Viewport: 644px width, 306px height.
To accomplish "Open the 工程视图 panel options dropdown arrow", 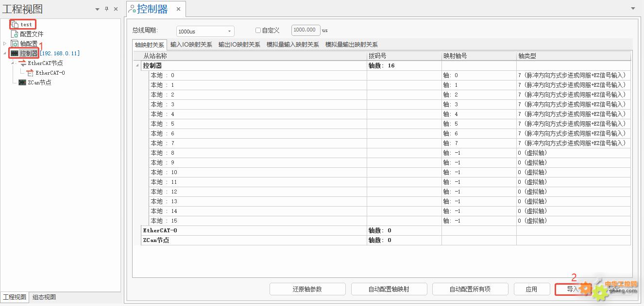I will (97, 9).
